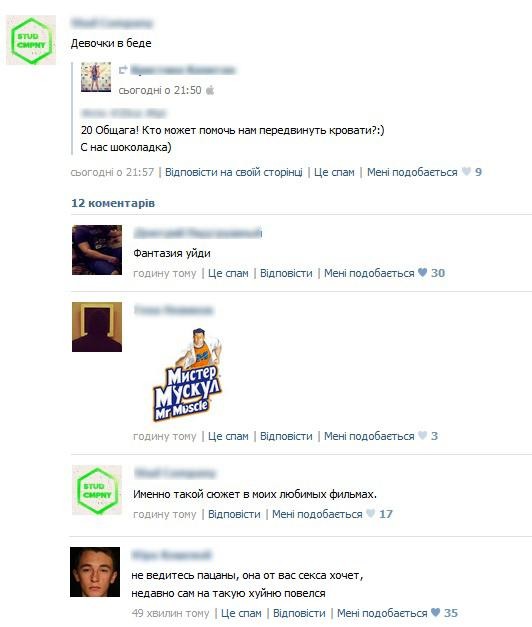Click 'Відповісти' under the STUD CMPNY comment
532x627 pixels.
point(234,514)
